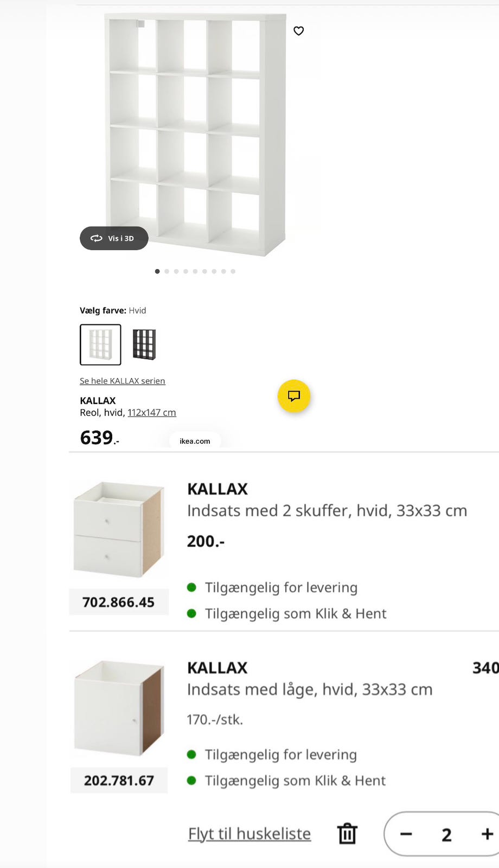Select the black-brown Kallax color swatch
The height and width of the screenshot is (868, 499).
(x=144, y=344)
